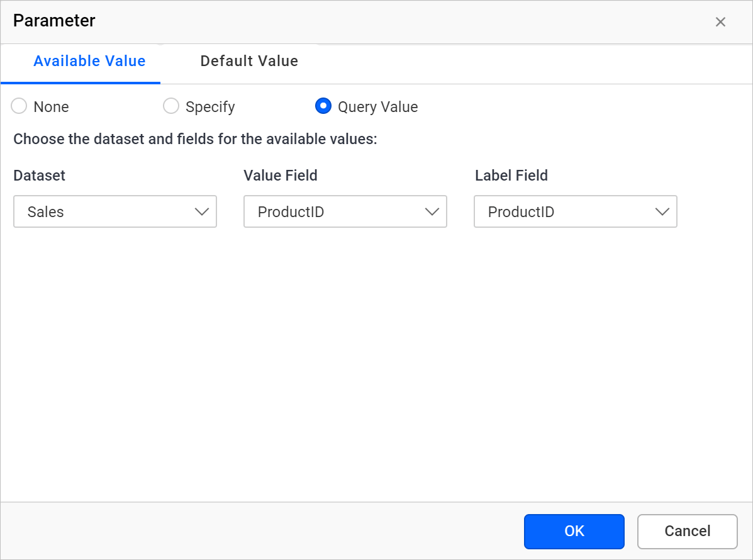Viewport: 753px width, 560px height.
Task: Choose the Specify option
Action: pyautogui.click(x=171, y=106)
